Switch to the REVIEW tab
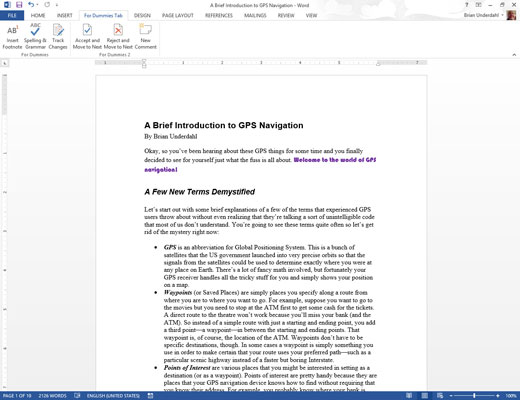The height and width of the screenshot is (400, 520). (x=286, y=15)
